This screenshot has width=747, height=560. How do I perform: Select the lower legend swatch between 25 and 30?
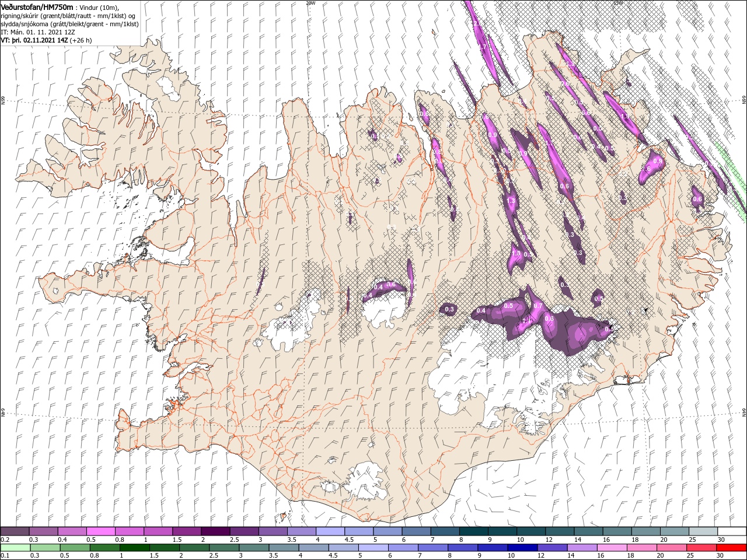(701, 548)
